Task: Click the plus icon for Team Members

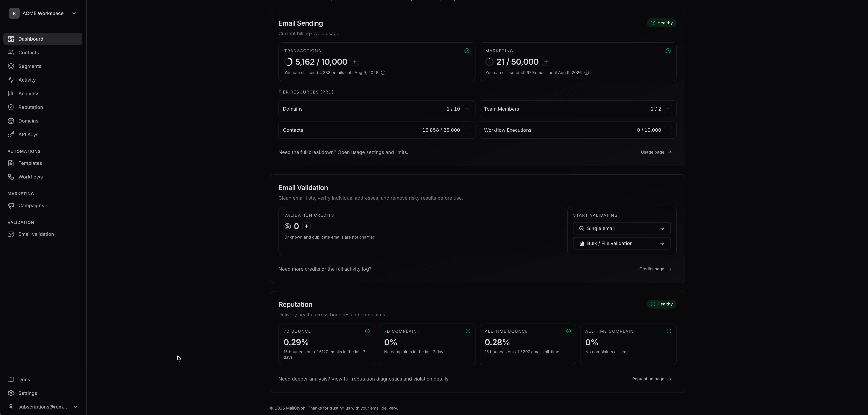Action: pyautogui.click(x=668, y=109)
